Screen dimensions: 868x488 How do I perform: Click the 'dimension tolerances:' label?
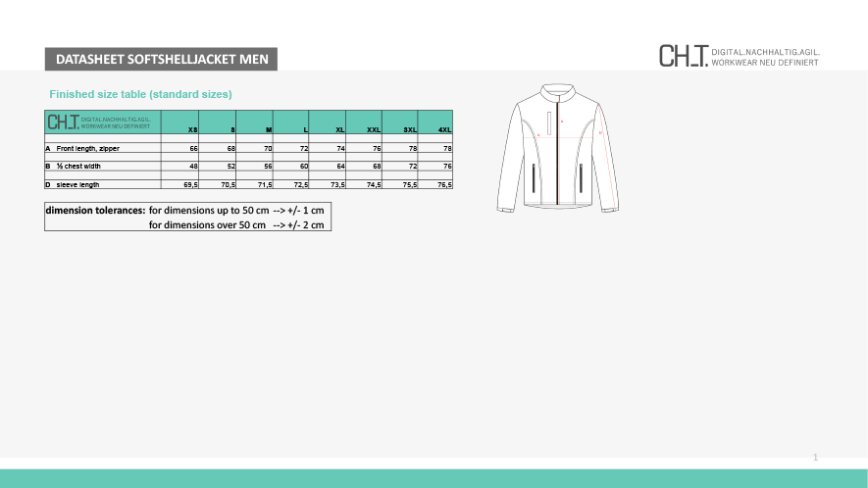[95, 210]
